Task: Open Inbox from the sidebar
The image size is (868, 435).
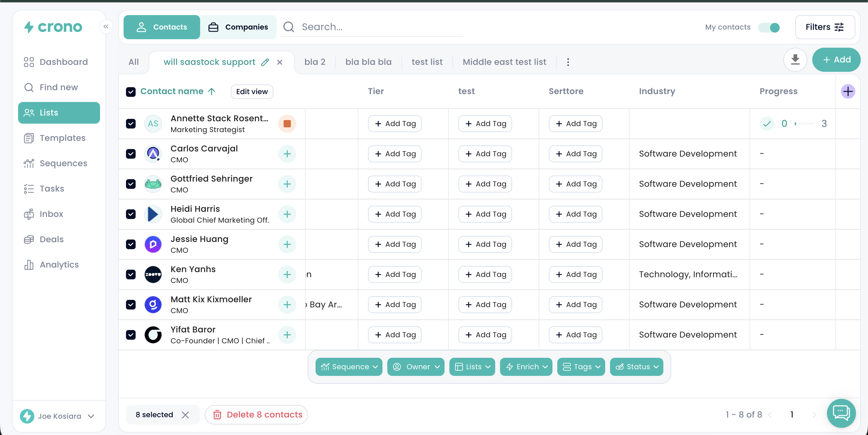Action: [51, 214]
